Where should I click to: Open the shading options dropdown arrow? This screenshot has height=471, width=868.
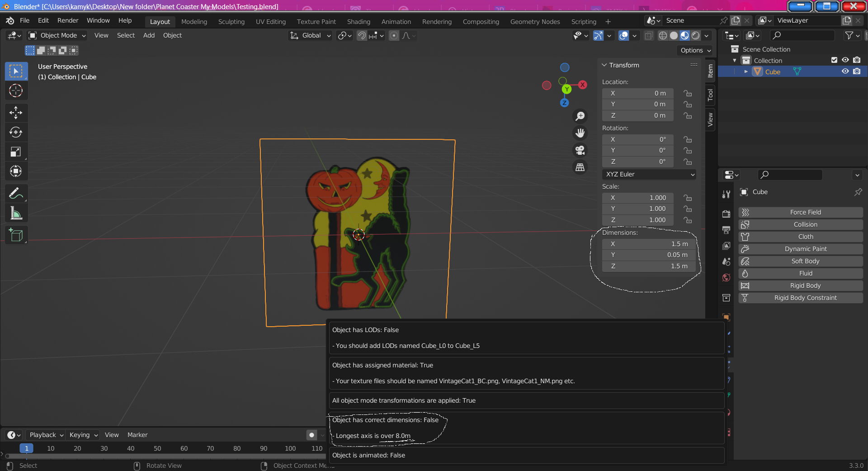tap(707, 35)
